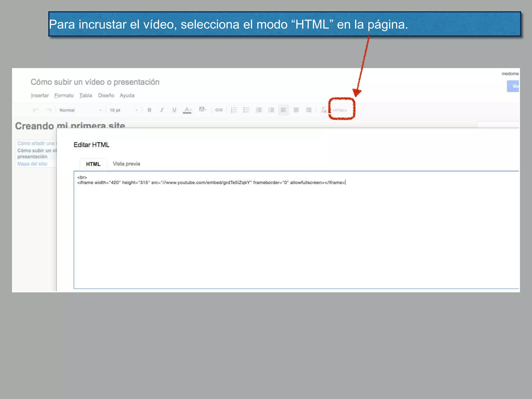Toggle bold formatting button
The height and width of the screenshot is (399, 532).
[149, 110]
